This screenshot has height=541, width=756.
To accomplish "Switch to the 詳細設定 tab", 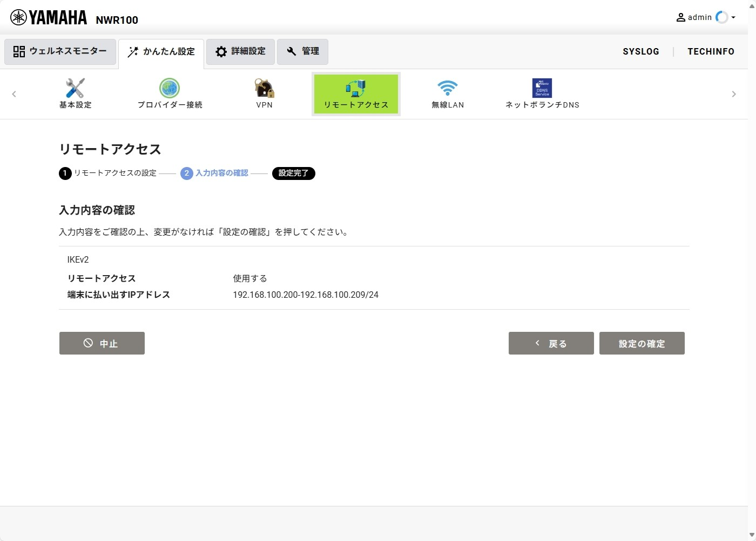I will pos(240,51).
